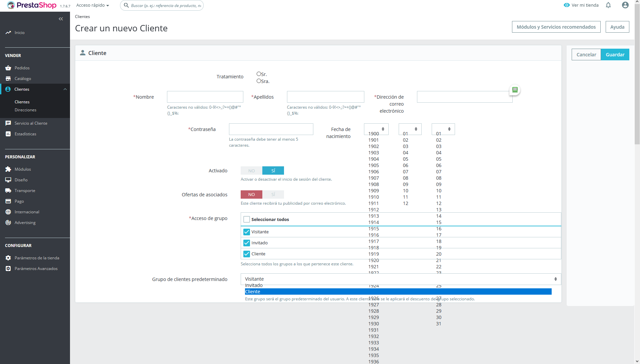Click the Pedidos basket icon
Image resolution: width=640 pixels, height=364 pixels.
(8, 68)
